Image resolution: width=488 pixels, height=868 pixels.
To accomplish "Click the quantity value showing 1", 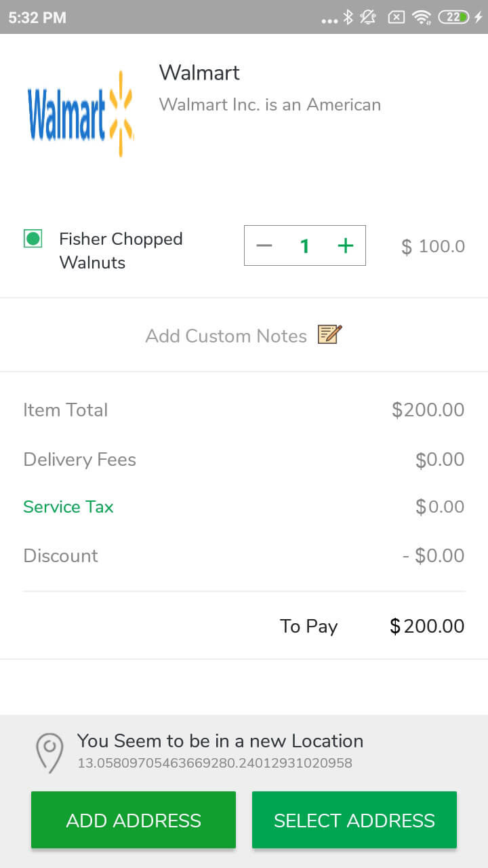I will (304, 245).
